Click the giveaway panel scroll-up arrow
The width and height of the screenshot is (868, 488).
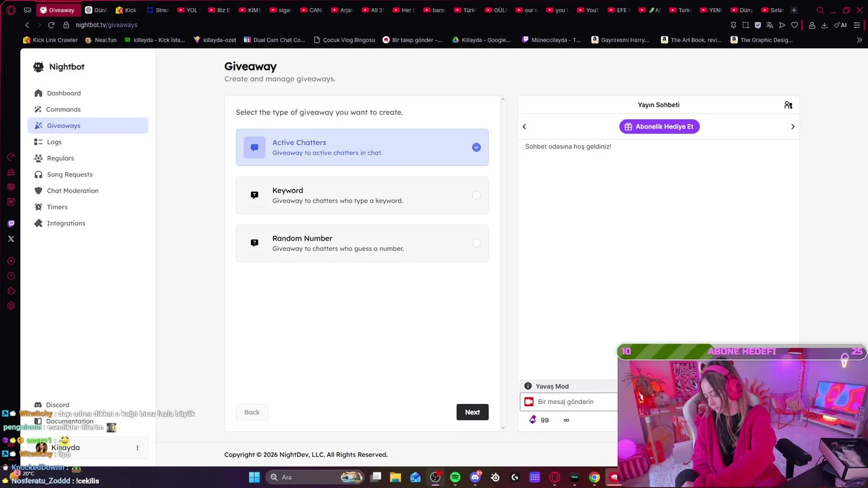point(502,100)
